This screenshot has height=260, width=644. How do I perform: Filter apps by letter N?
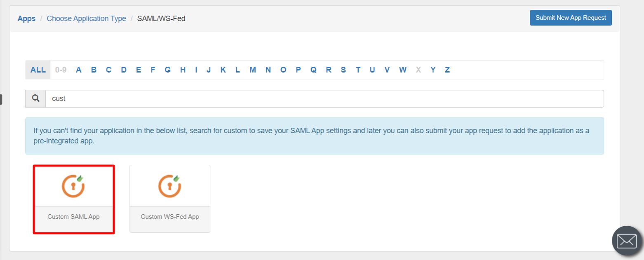(268, 70)
